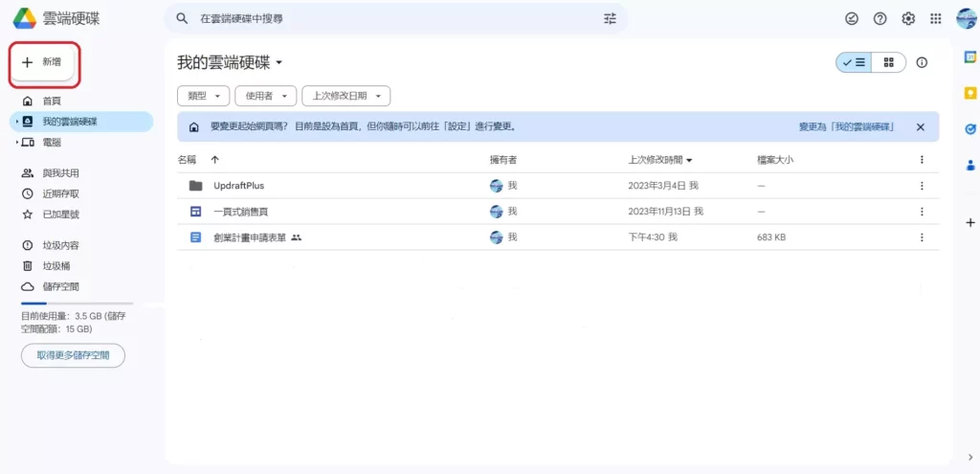Focus the 在雲端硬碟中搜尋 search field
980x474 pixels.
(x=396, y=19)
